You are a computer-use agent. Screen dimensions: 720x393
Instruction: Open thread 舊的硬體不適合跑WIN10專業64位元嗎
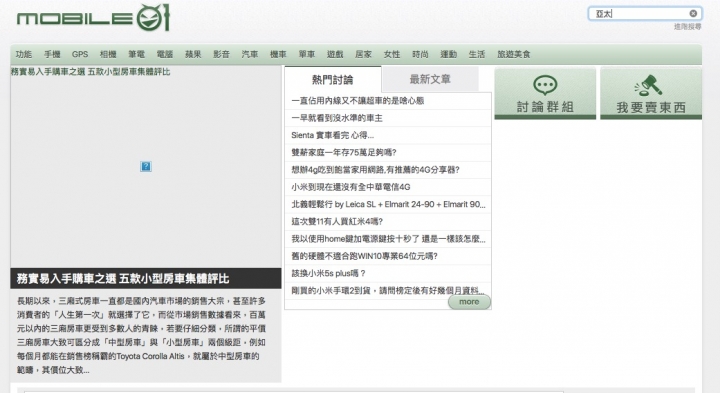[x=364, y=256]
